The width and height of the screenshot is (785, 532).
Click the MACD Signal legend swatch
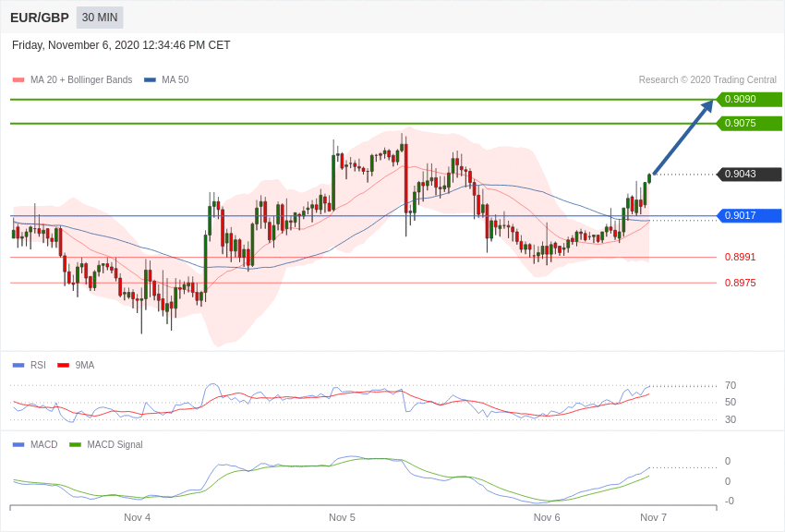(75, 444)
